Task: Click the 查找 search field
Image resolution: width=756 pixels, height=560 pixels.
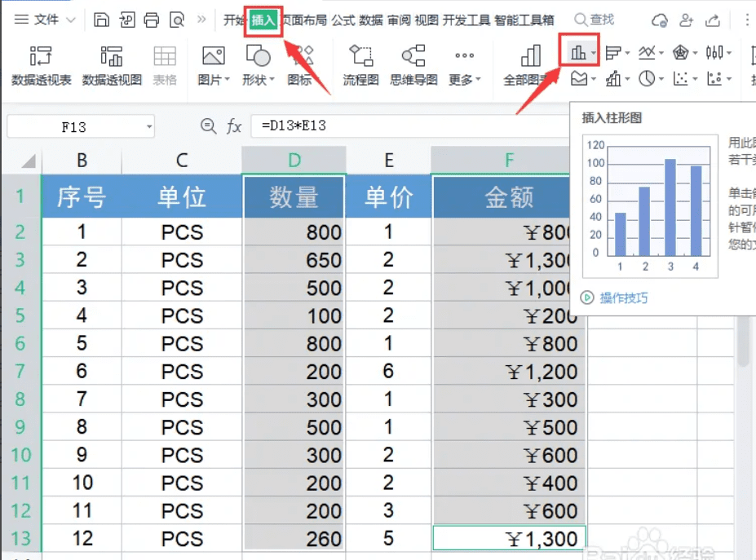Action: [x=594, y=18]
